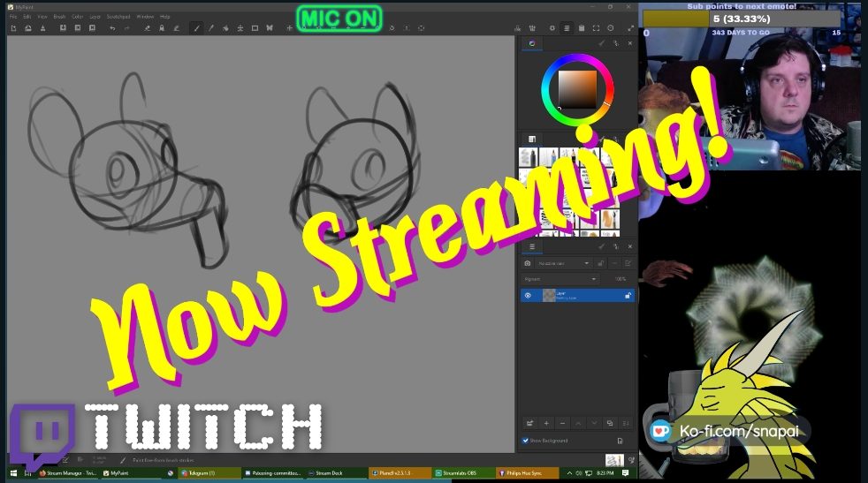Switch to the brush group panel tab
This screenshot has height=483, width=868.
(x=532, y=139)
